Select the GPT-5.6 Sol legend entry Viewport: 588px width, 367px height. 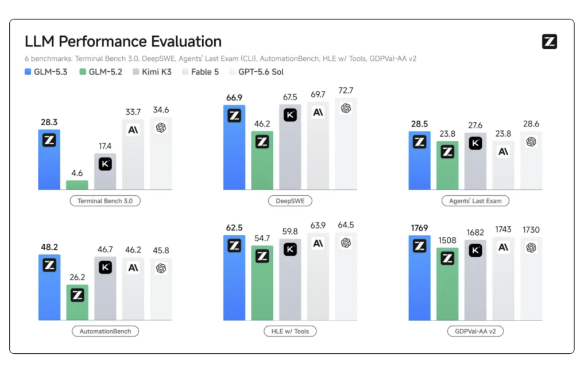(x=257, y=72)
